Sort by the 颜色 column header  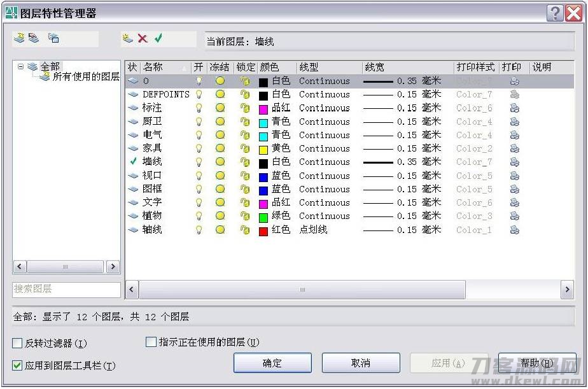click(x=277, y=67)
